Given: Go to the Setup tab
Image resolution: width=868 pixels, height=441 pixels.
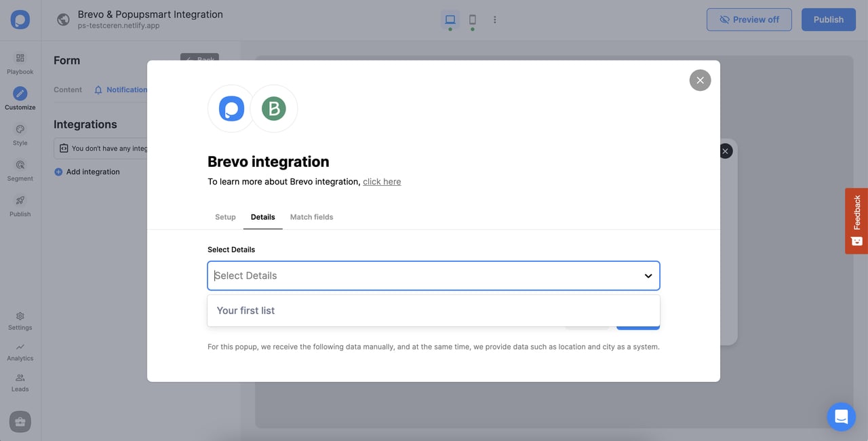Looking at the screenshot, I should click(x=225, y=217).
